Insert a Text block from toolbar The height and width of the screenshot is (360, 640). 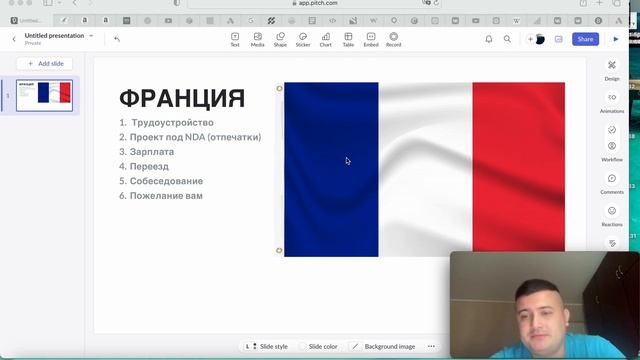235,40
